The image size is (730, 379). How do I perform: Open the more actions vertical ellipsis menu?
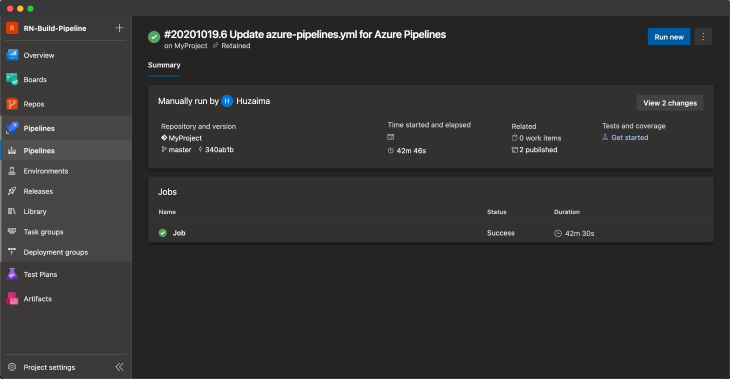(x=703, y=37)
